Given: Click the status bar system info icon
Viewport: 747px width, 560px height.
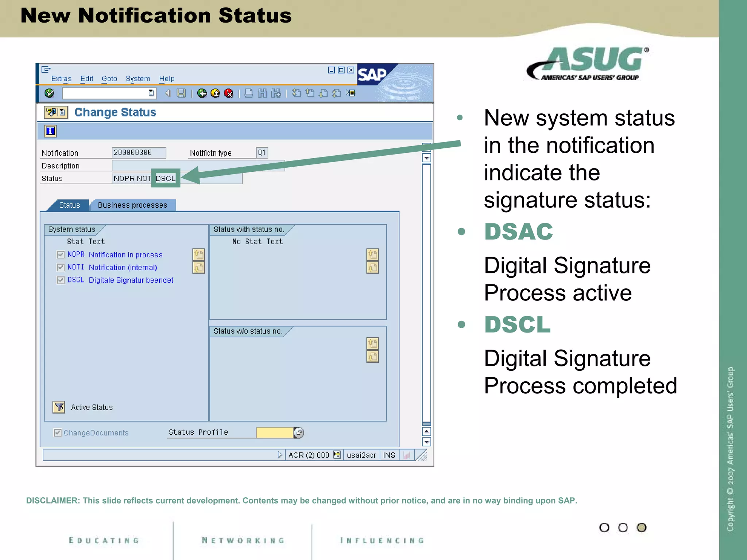Looking at the screenshot, I should point(337,455).
